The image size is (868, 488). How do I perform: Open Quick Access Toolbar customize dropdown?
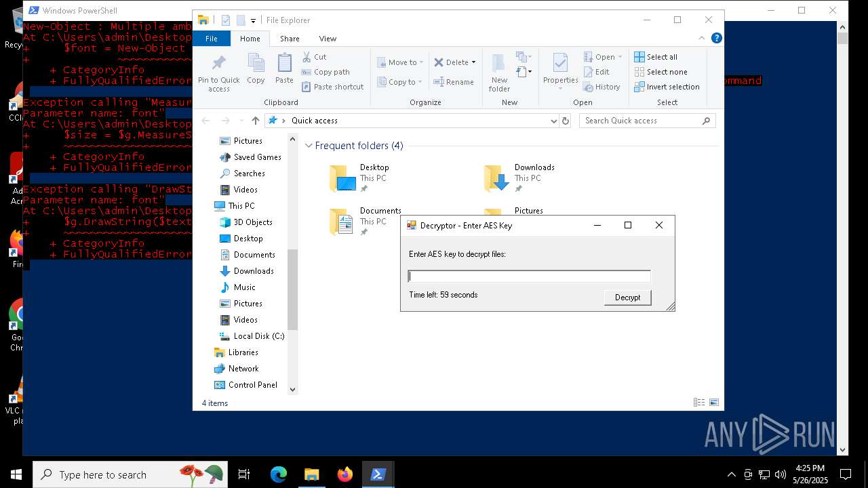pos(253,20)
